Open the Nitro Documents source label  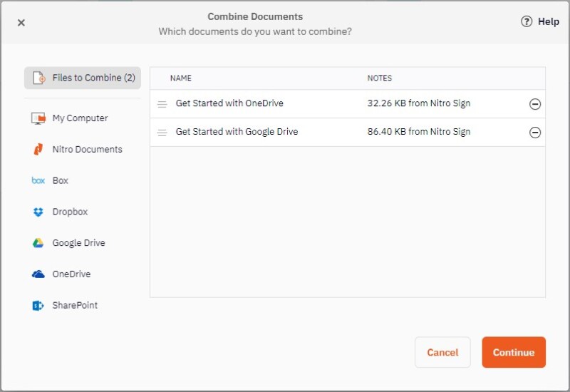pyautogui.click(x=87, y=150)
